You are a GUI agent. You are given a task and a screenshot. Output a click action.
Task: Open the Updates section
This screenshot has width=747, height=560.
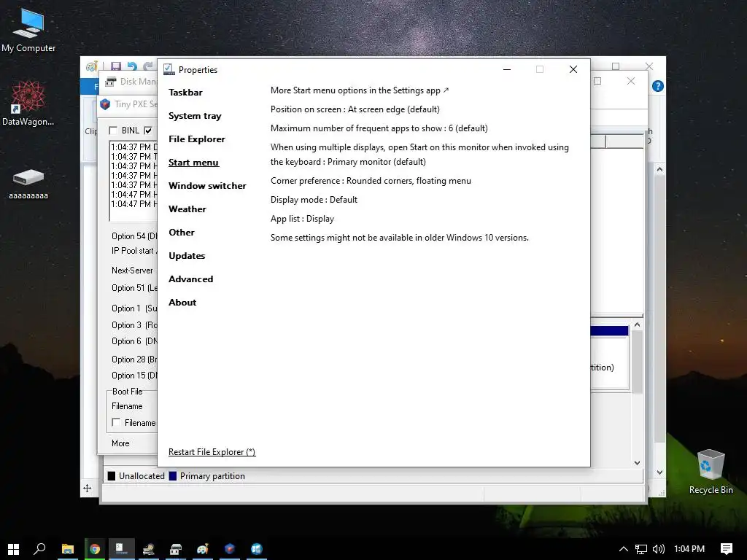point(187,256)
